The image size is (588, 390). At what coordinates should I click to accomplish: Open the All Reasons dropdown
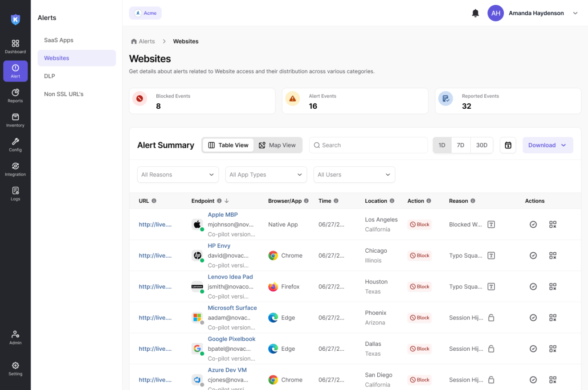click(178, 174)
